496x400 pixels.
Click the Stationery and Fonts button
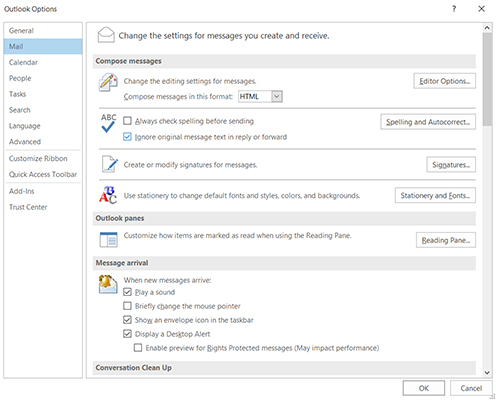click(435, 195)
